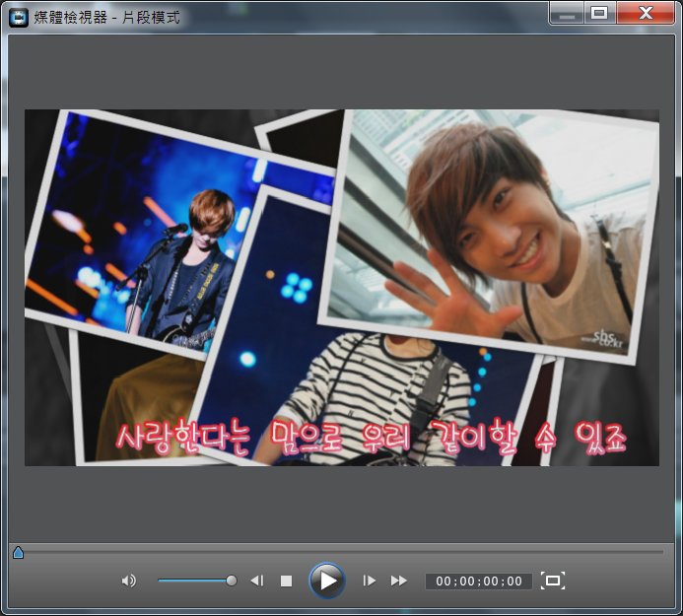Image resolution: width=683 pixels, height=616 pixels.
Task: Minimize the media viewer window
Action: pos(567,14)
